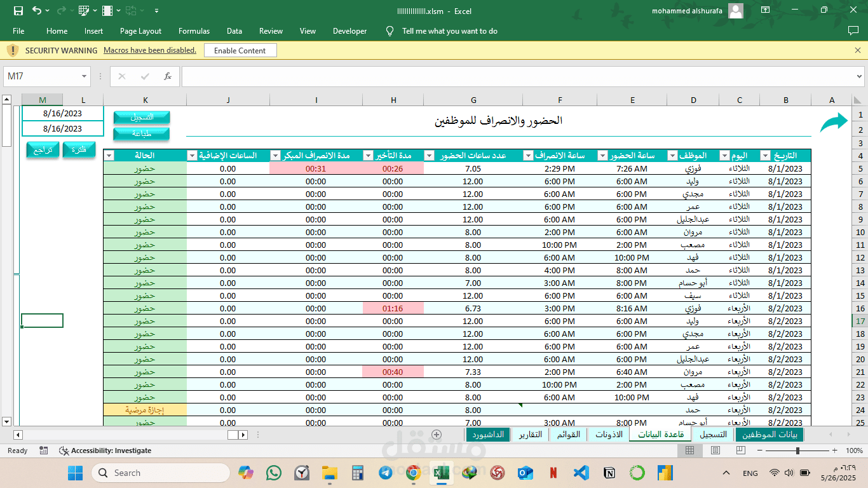This screenshot has height=488, width=868.
Task: Open the Page Layout ribbon tab
Action: (x=140, y=30)
